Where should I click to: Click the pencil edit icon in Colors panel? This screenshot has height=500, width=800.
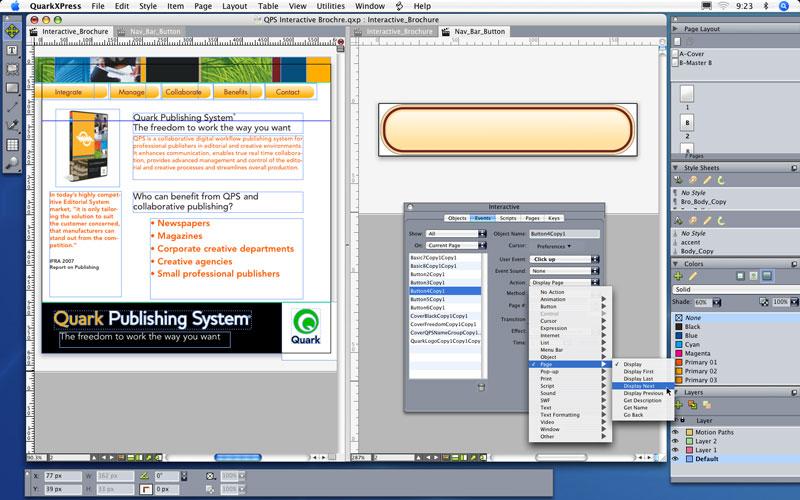click(x=693, y=276)
